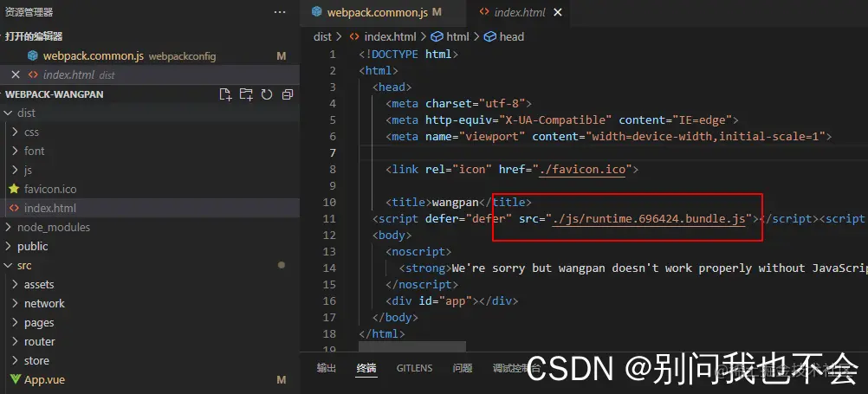Image resolution: width=868 pixels, height=394 pixels.
Task: Click the html symbol icon in breadcrumb
Action: pyautogui.click(x=437, y=36)
